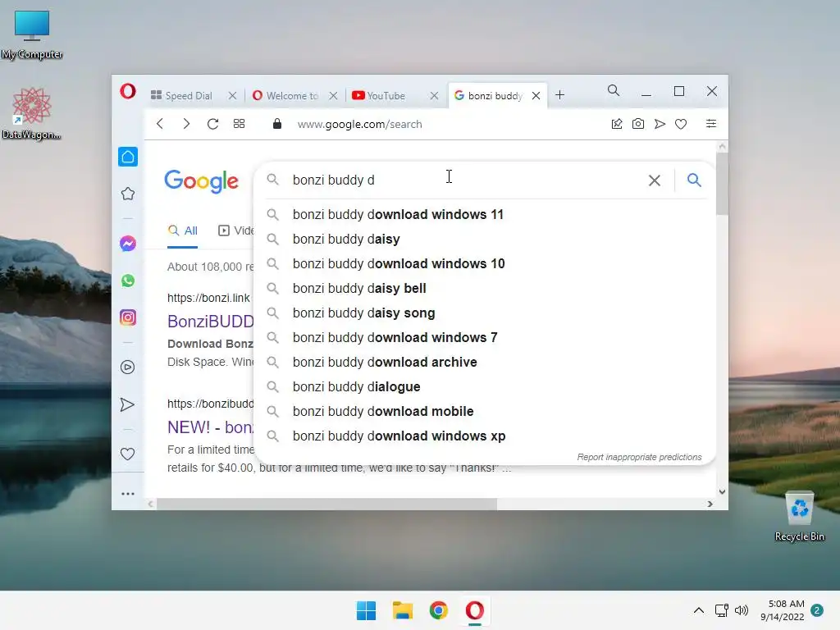840x630 pixels.
Task: Click Report inappropriate predictions link
Action: [639, 457]
